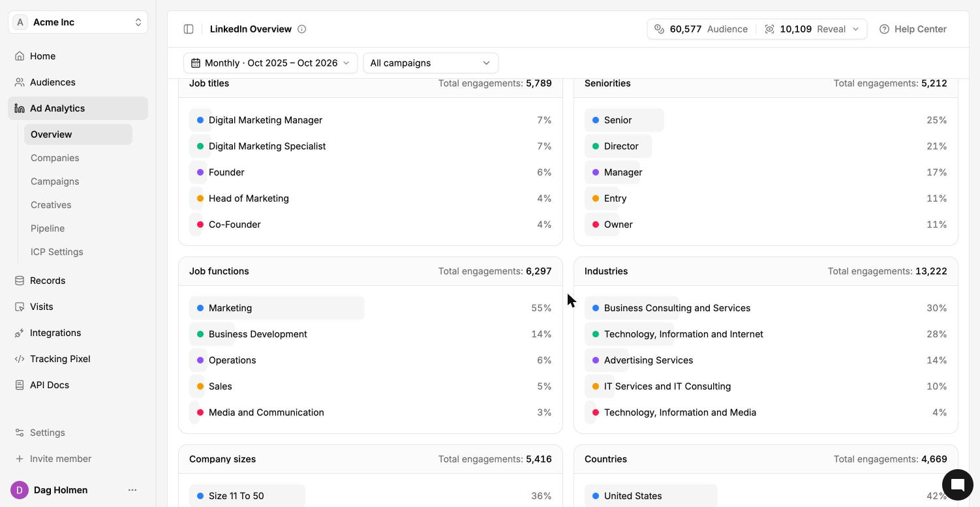The image size is (980, 507).
Task: Open the All campaigns dropdown
Action: click(x=431, y=63)
